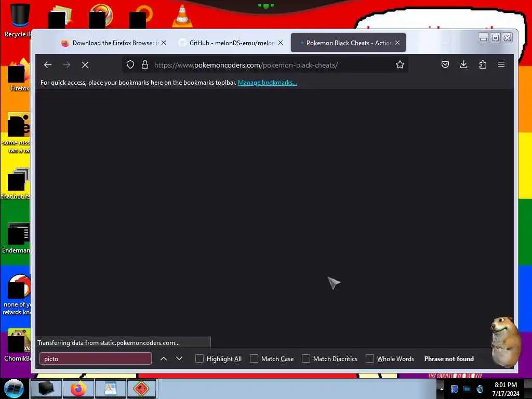Select the VLC cone desktop icon
This screenshot has height=399, width=532.
click(182, 16)
